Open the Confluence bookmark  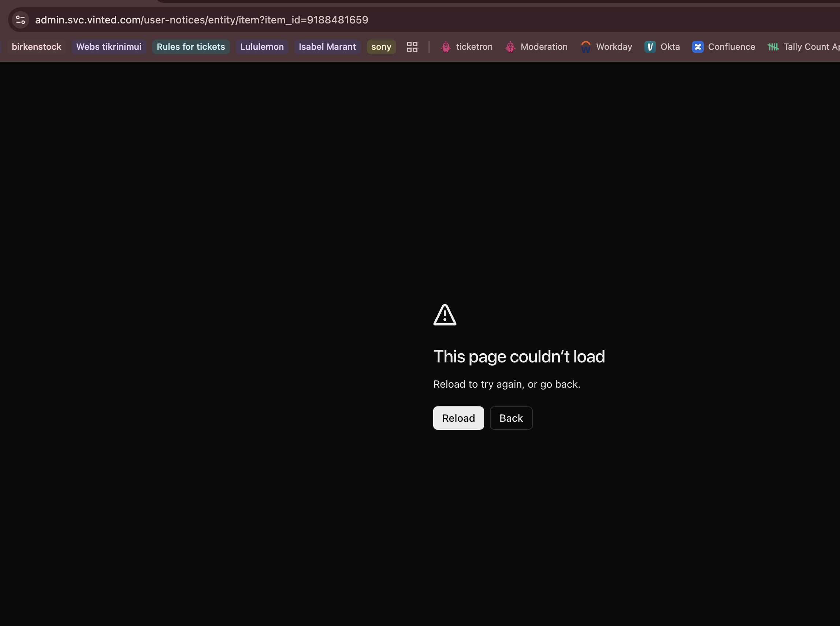coord(724,46)
